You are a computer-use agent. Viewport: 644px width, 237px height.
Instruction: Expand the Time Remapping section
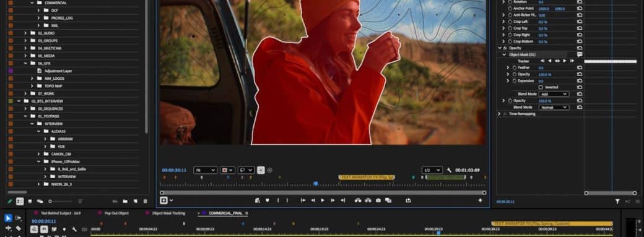point(499,114)
